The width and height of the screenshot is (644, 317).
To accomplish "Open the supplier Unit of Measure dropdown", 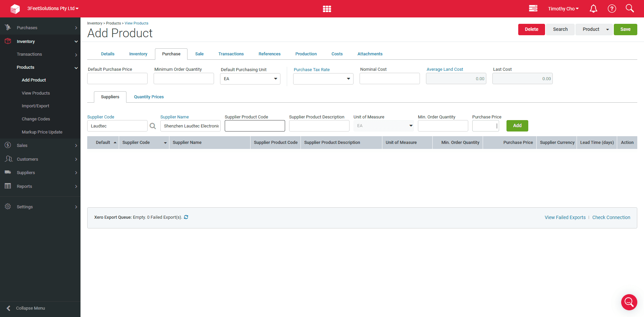I will point(384,126).
